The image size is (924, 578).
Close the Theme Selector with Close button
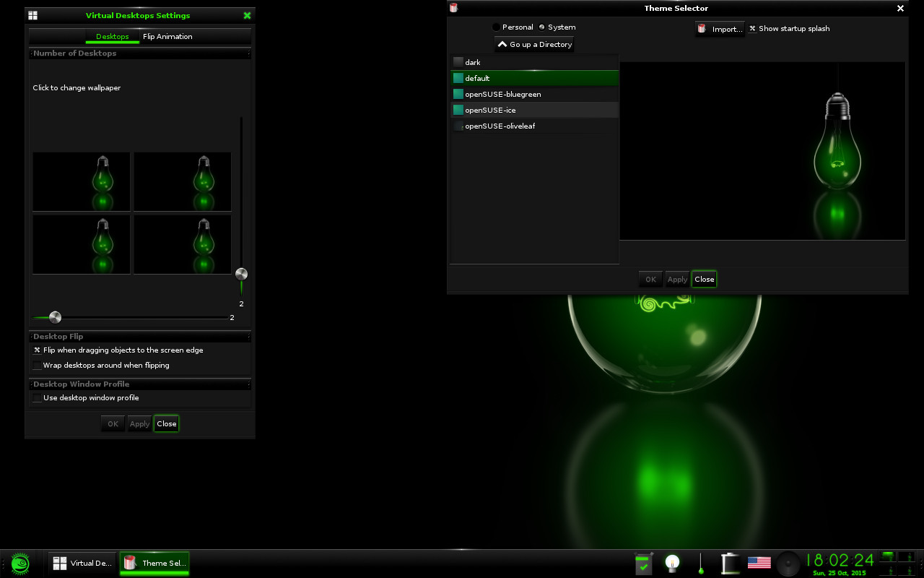(704, 280)
